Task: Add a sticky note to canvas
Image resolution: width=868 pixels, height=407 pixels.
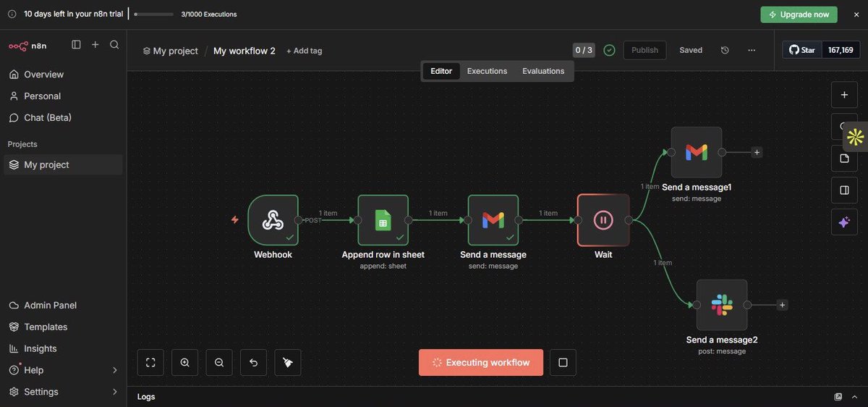Action: pyautogui.click(x=844, y=159)
